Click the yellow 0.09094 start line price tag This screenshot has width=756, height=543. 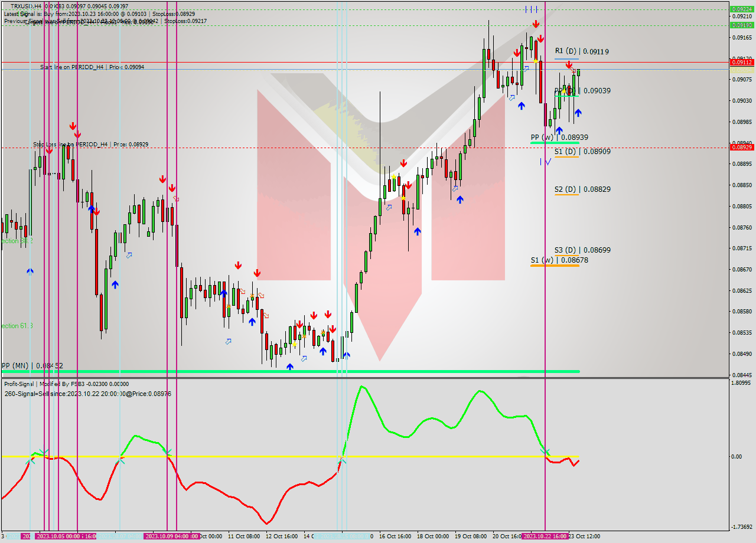tap(742, 70)
